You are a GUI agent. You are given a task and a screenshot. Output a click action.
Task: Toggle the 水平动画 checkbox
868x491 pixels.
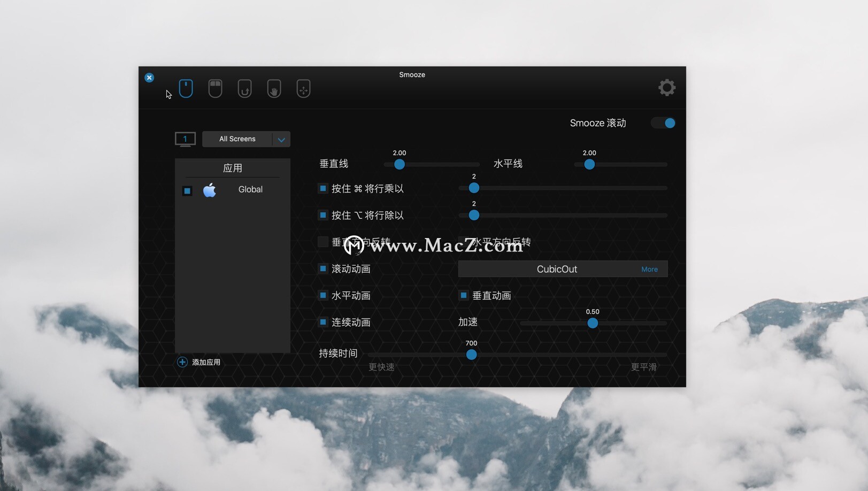[x=323, y=295]
